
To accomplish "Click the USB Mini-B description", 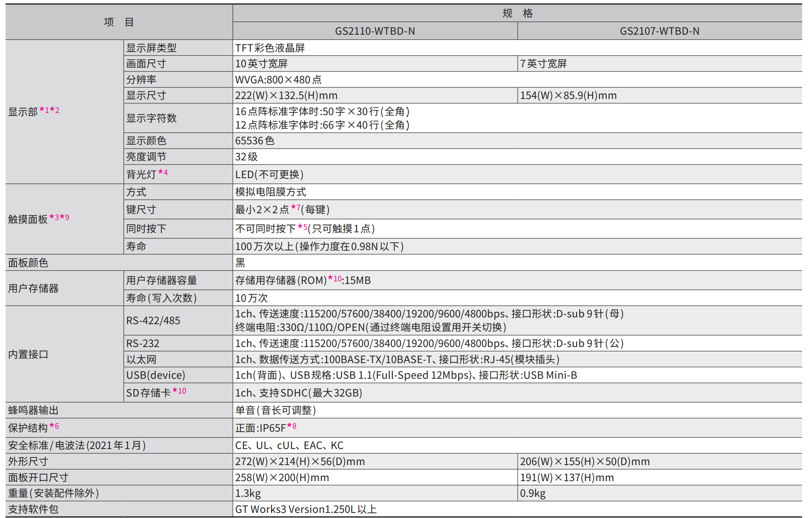I will 406,375.
